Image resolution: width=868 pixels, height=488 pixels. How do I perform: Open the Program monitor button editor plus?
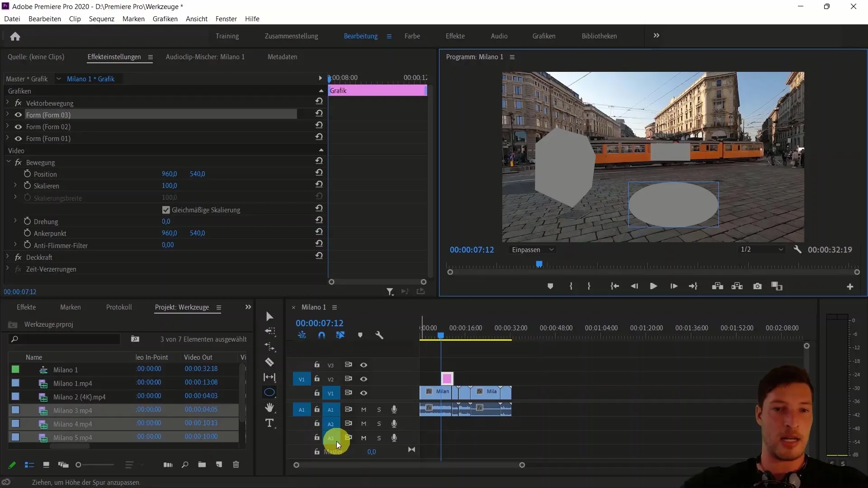pyautogui.click(x=850, y=287)
